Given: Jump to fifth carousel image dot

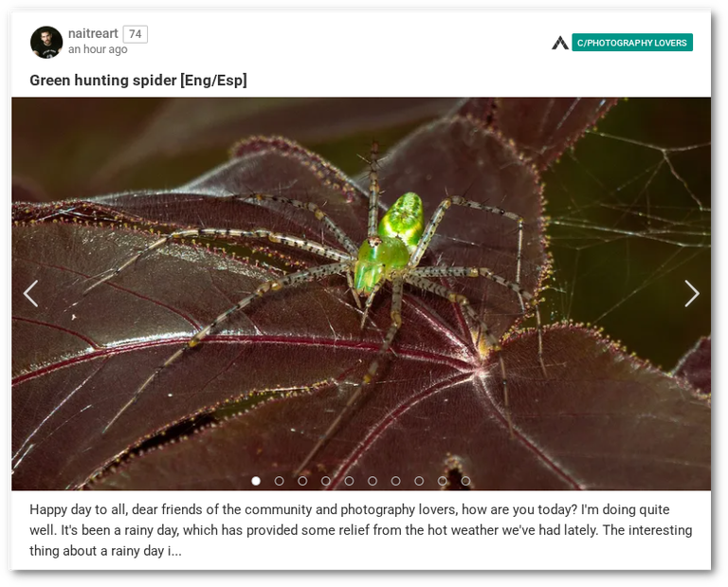Looking at the screenshot, I should click(x=349, y=481).
